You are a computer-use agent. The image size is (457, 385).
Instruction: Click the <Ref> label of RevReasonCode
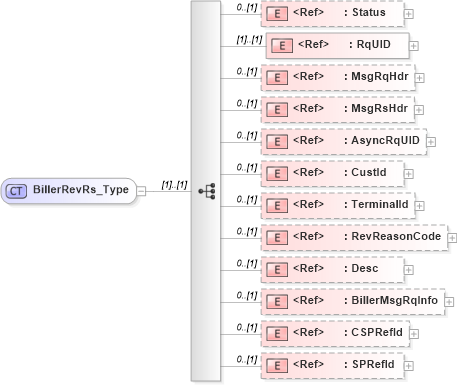tap(308, 236)
